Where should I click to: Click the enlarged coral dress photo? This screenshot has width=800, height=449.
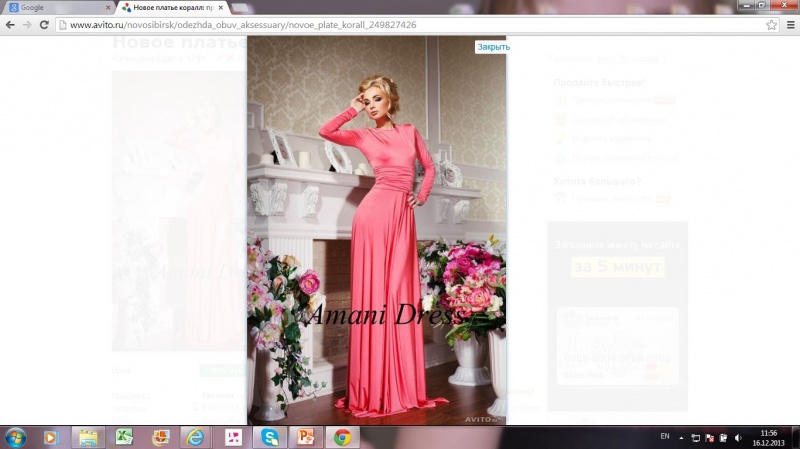tap(376, 230)
